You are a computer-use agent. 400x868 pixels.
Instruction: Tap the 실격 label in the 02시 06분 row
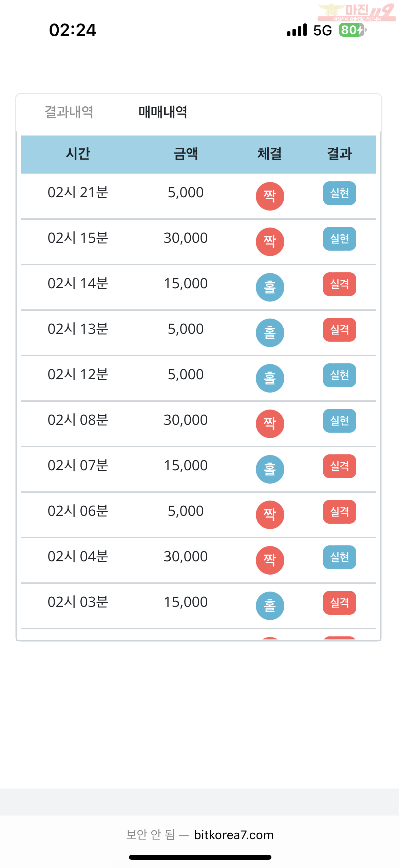pos(339,512)
